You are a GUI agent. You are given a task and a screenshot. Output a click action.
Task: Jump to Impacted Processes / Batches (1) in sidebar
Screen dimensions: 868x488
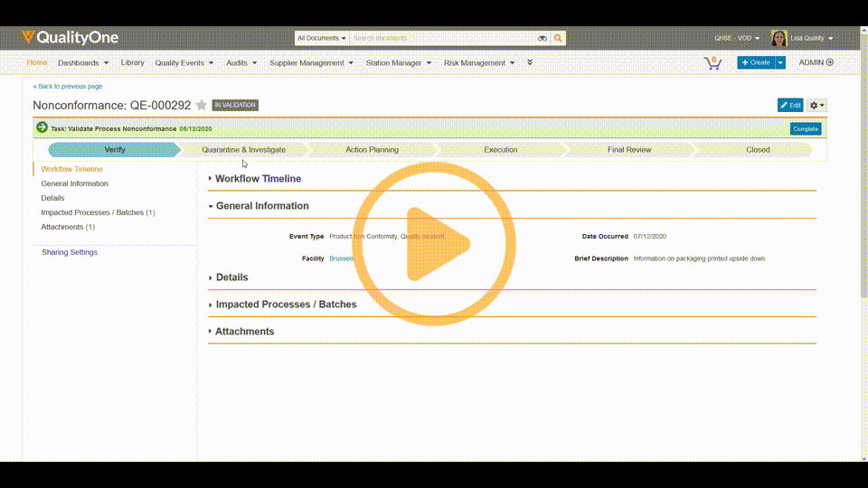(98, 212)
